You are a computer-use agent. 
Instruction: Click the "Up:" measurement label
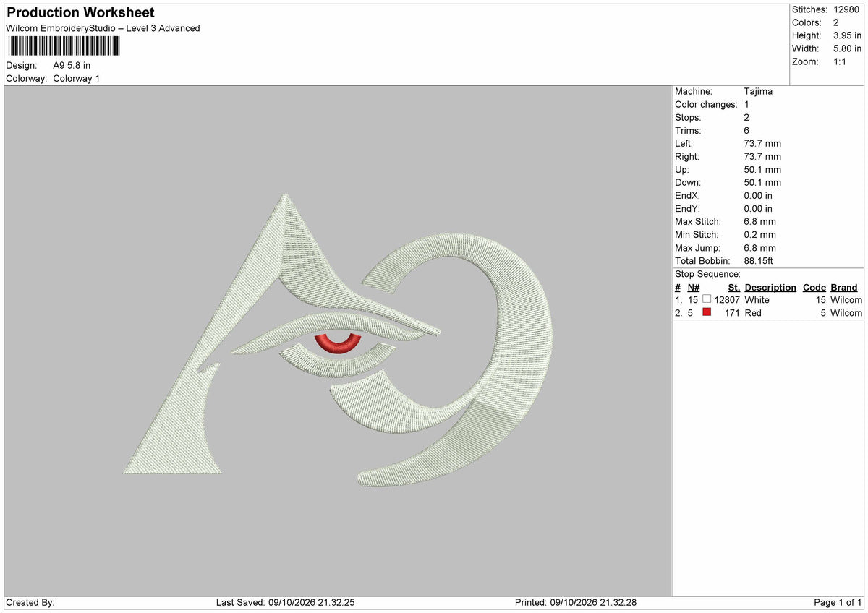tap(682, 169)
